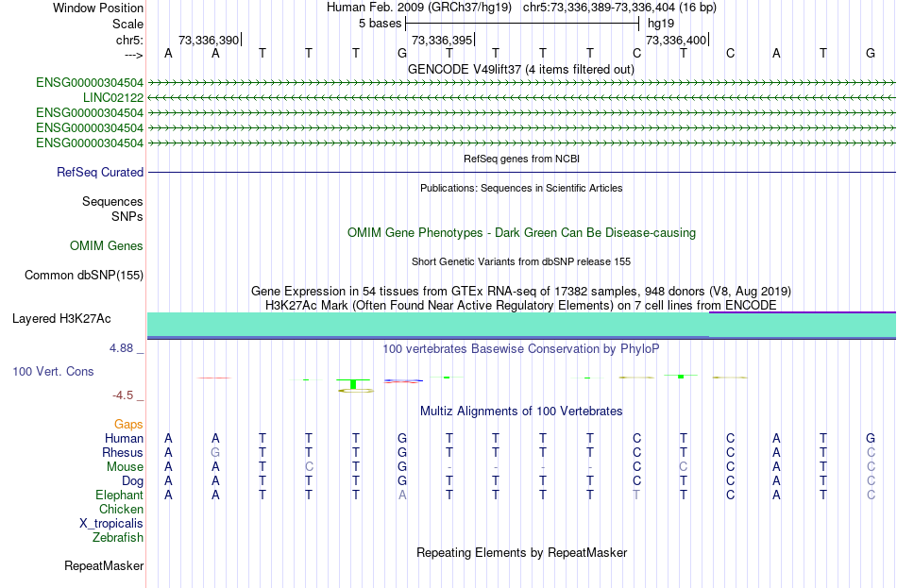The image size is (897, 588).
Task: Open the Common dbSNP(155) track label
Action: (x=83, y=276)
